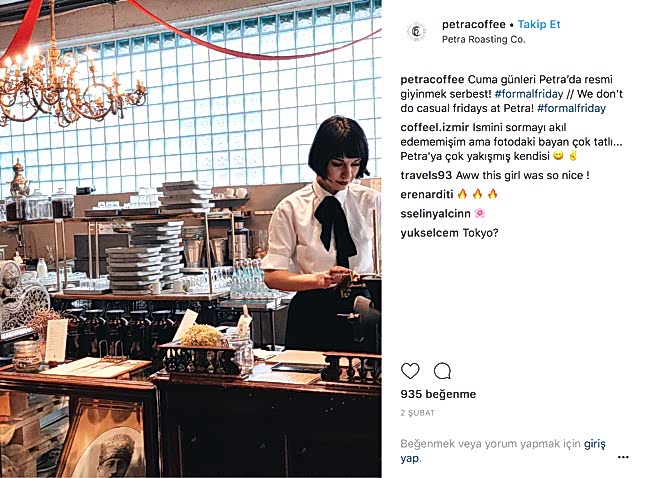Like the post with the heart icon
The height and width of the screenshot is (478, 650).
tap(410, 371)
